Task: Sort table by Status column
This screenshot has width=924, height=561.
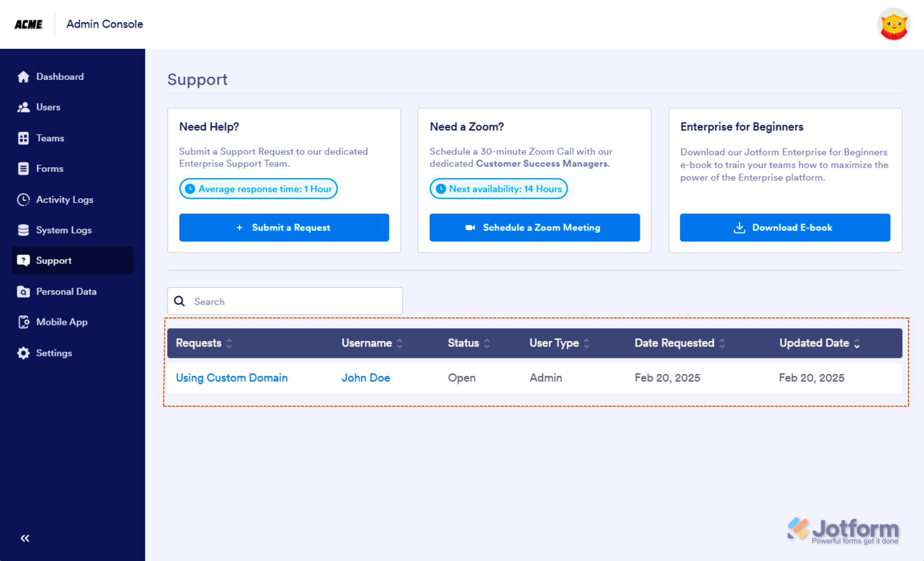Action: (487, 343)
